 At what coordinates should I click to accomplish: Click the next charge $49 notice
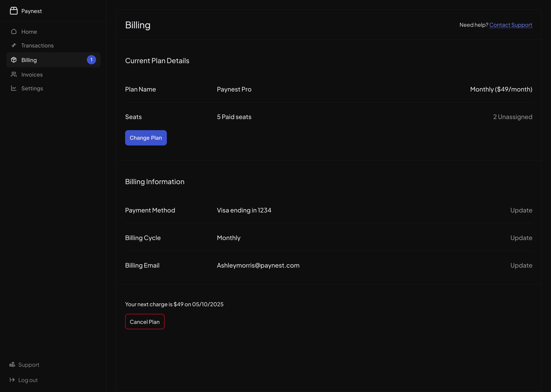click(x=174, y=304)
